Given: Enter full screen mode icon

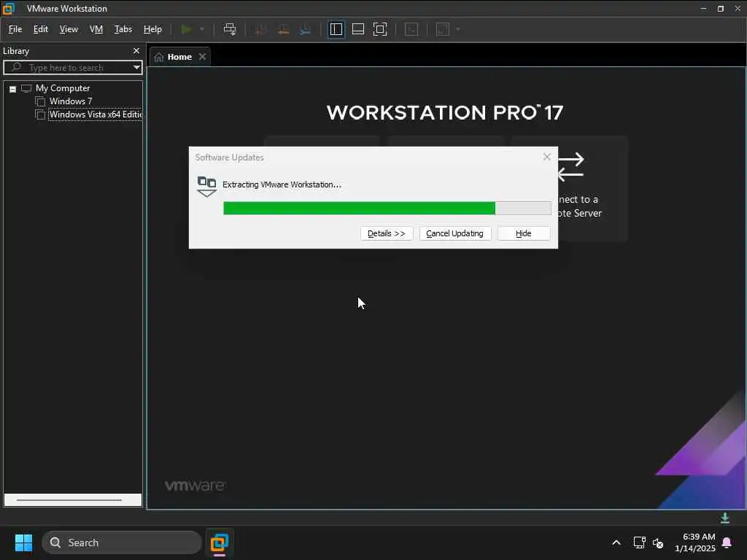Looking at the screenshot, I should click(380, 29).
